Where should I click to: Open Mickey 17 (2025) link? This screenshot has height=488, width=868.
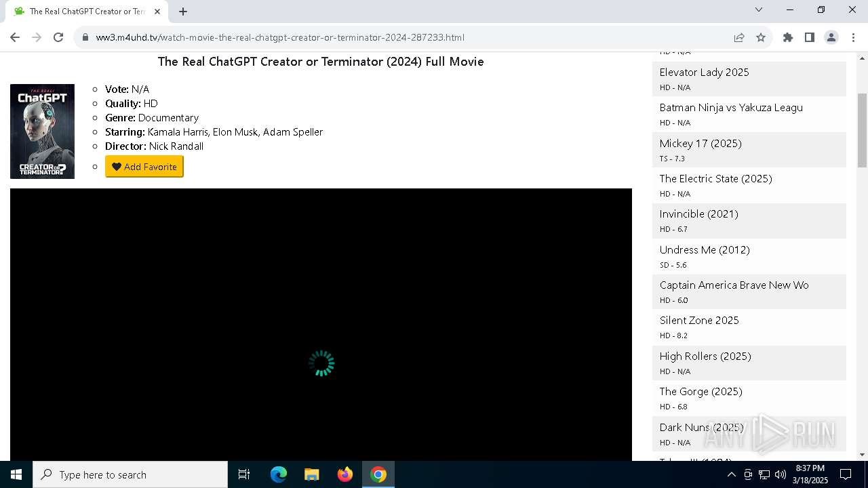tap(701, 143)
